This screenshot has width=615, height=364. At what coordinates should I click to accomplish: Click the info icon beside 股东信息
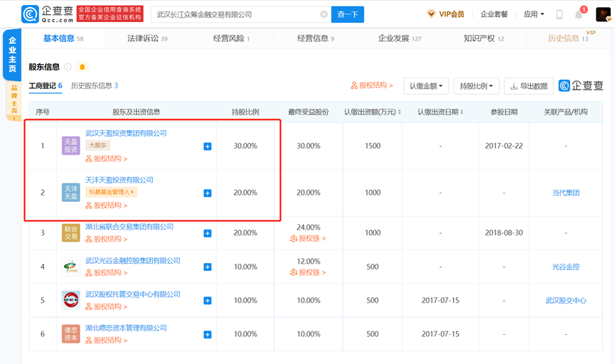click(68, 67)
